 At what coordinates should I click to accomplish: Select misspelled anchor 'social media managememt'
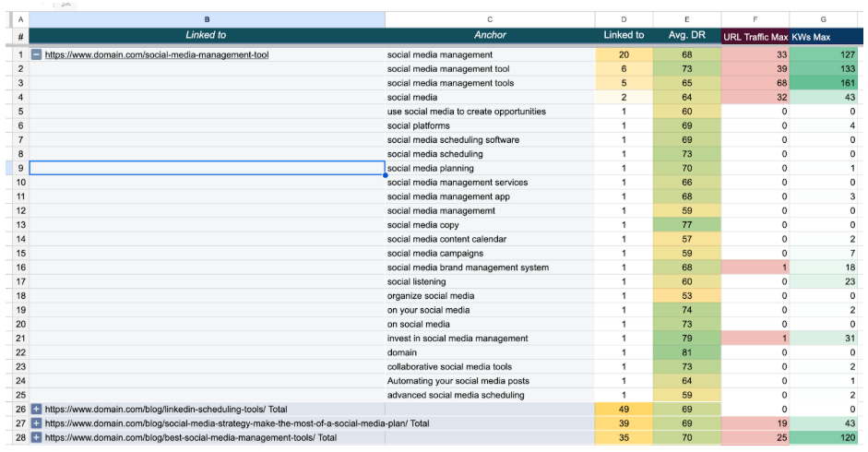tap(490, 210)
